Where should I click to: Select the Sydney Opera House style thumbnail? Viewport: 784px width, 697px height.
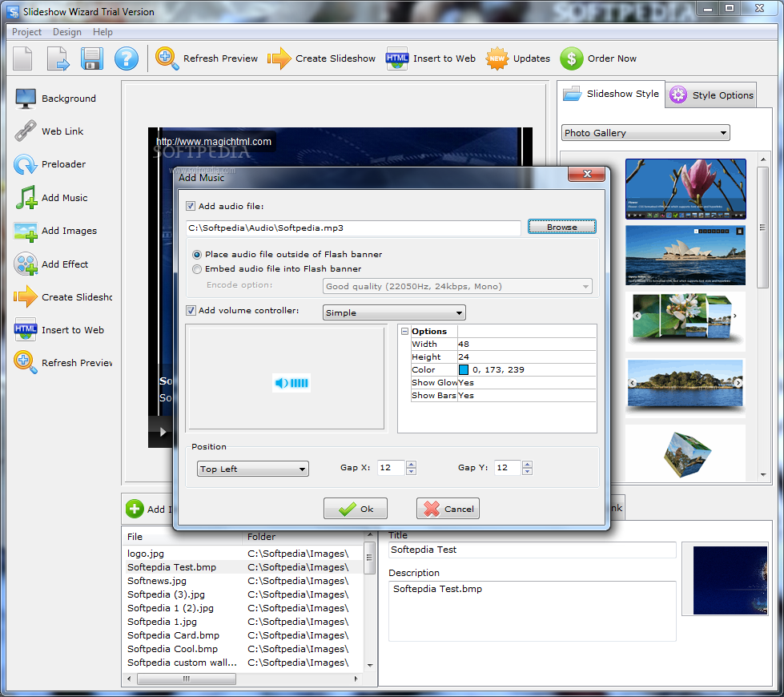pyautogui.click(x=685, y=256)
